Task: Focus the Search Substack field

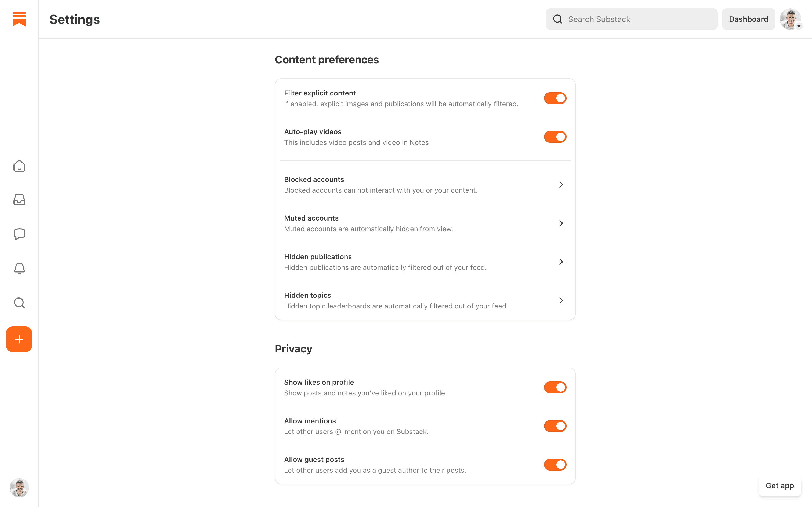Action: (637, 19)
